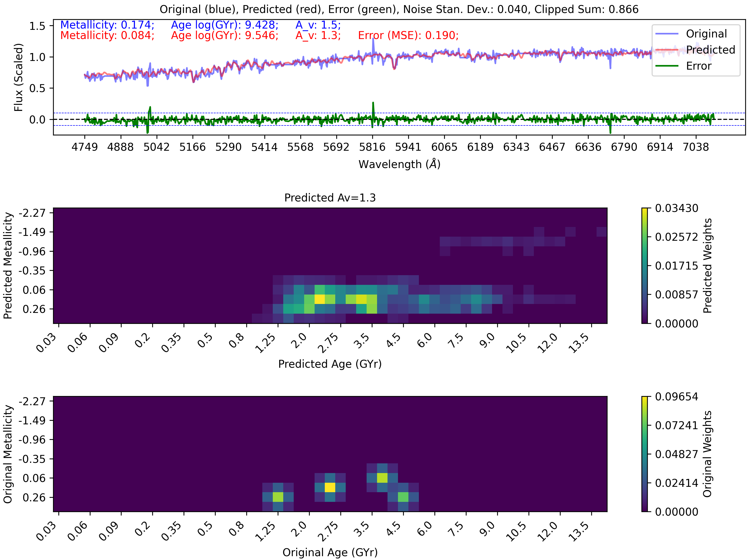Viewport: 748px width, 560px height.
Task: Click the Predicted Av=1.3 heatmap title
Action: (x=330, y=198)
